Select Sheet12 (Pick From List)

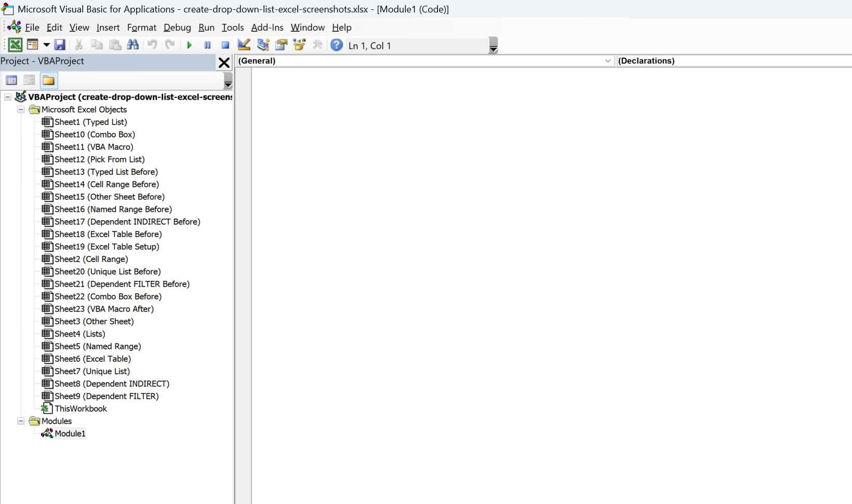94,159
